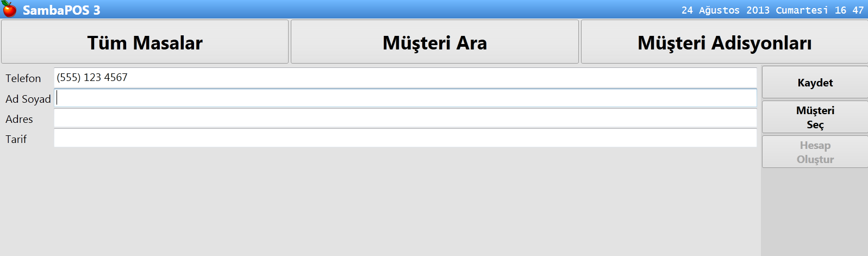Click the Telefon label
Viewport: 868px width, 256px height.
click(x=23, y=78)
